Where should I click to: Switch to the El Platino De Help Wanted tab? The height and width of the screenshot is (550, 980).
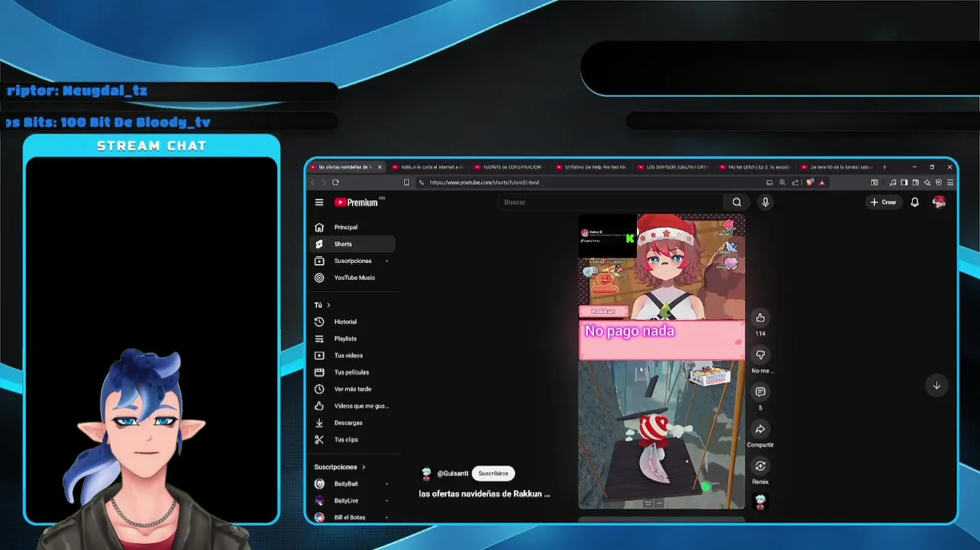pos(590,167)
